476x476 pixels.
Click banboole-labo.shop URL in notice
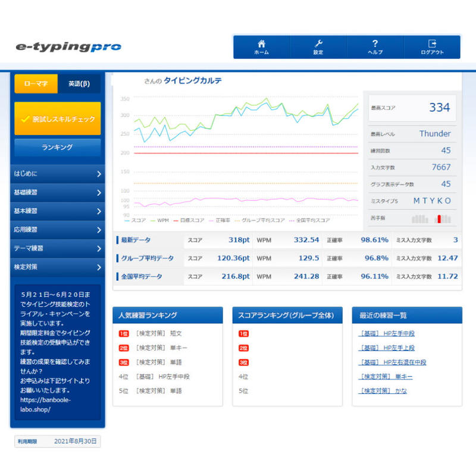click(x=45, y=405)
